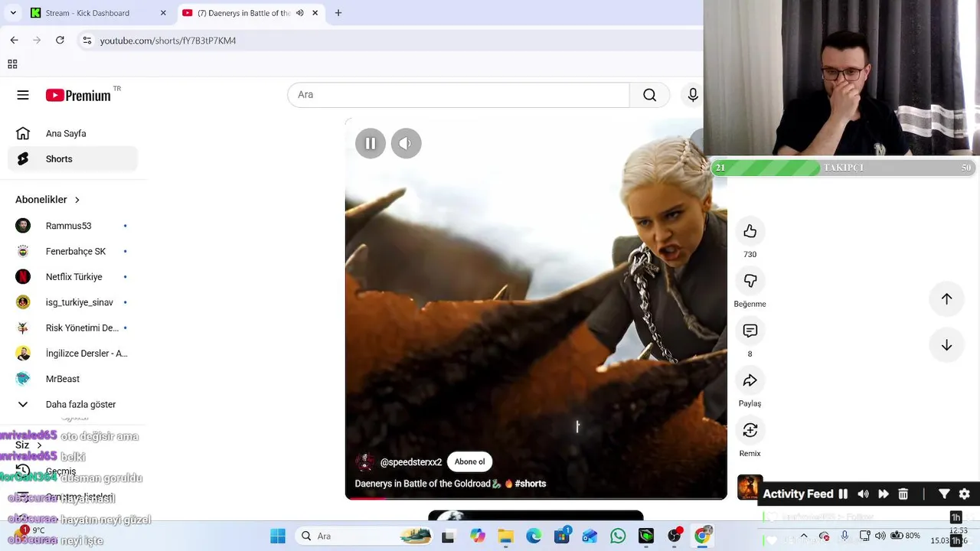Reload the current page
Viewport: 980px width, 551px height.
pos(60,40)
